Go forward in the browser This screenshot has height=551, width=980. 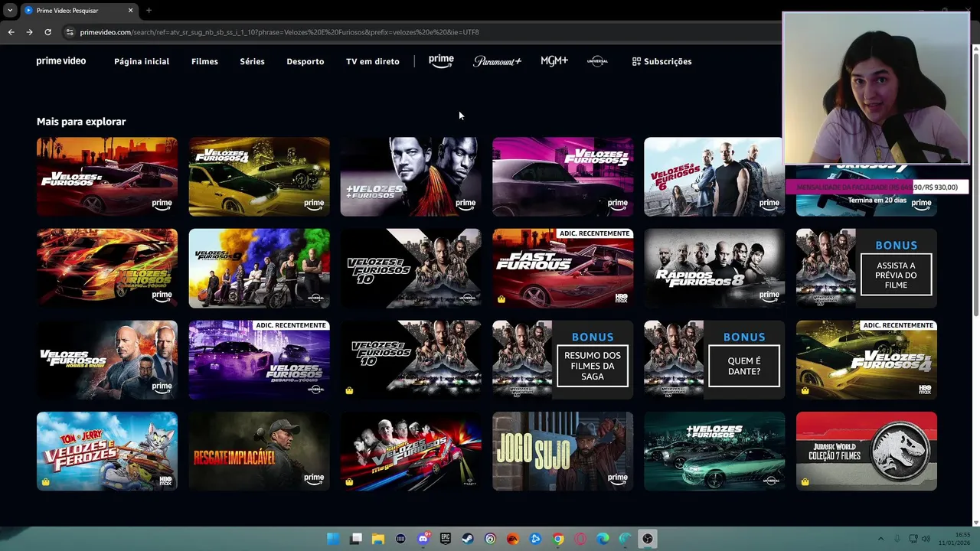pos(29,32)
